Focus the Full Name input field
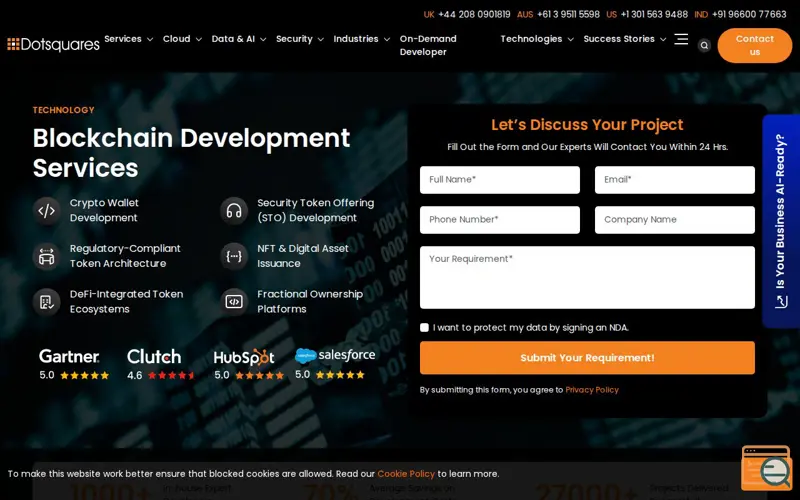The image size is (800, 500). pos(499,180)
